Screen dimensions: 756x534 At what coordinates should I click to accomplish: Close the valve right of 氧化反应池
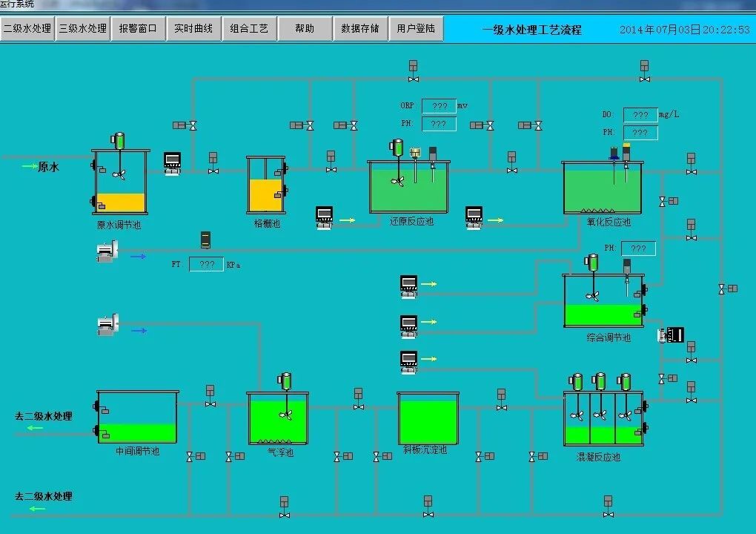tap(664, 202)
